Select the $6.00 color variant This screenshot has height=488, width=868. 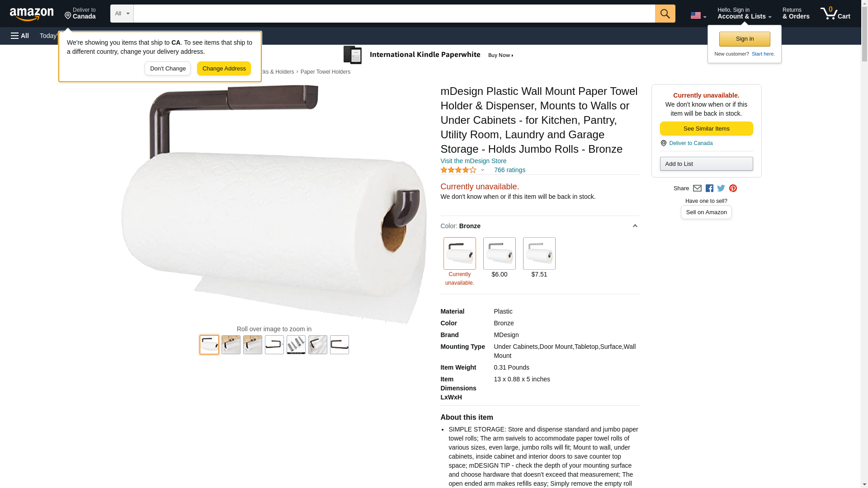(x=499, y=253)
